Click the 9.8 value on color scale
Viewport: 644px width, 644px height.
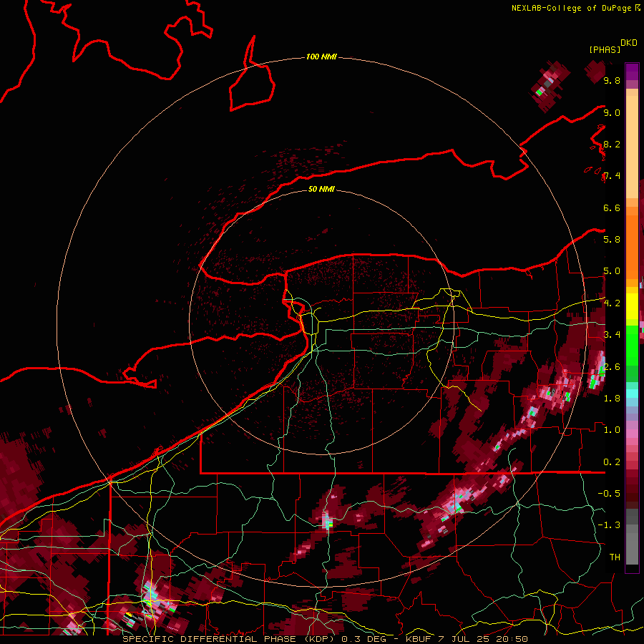(x=612, y=80)
